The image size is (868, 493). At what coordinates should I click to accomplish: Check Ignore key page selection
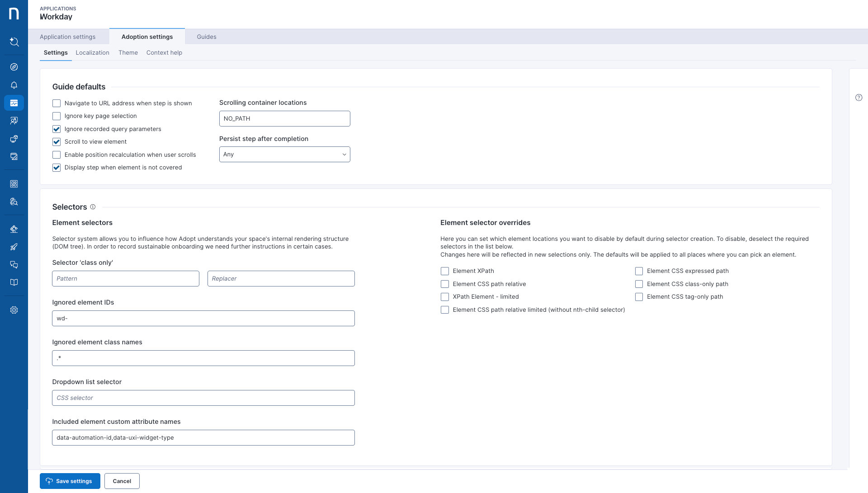tap(57, 116)
